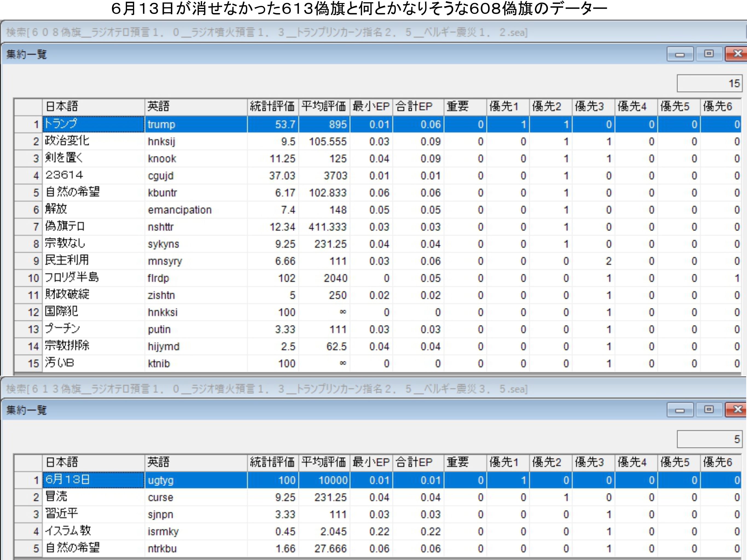The height and width of the screenshot is (560, 747).
Task: Select the イスラム教 cell
Action: point(94,531)
